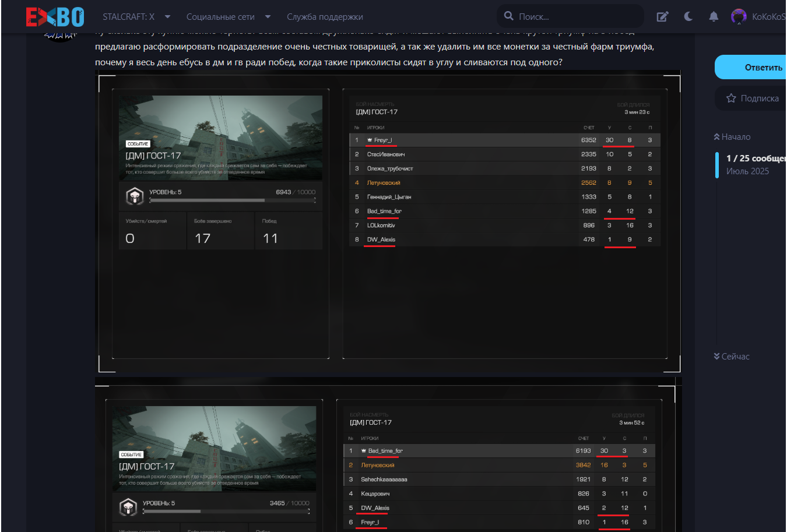
Task: Open STALCRAFT: X link
Action: coord(129,17)
